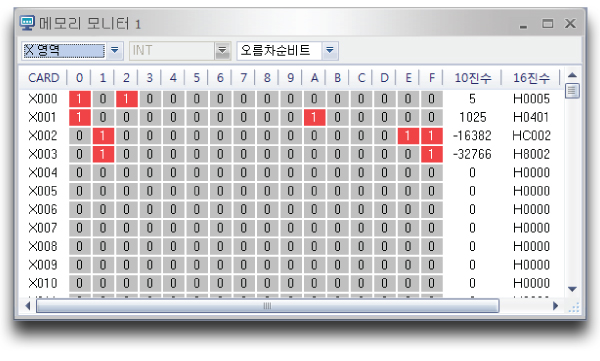The image size is (600, 361).
Task: Toggle bit 1 of X002
Action: point(103,136)
